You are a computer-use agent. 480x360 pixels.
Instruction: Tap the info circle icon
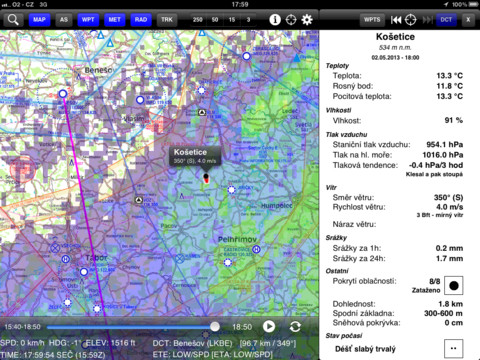(275, 20)
